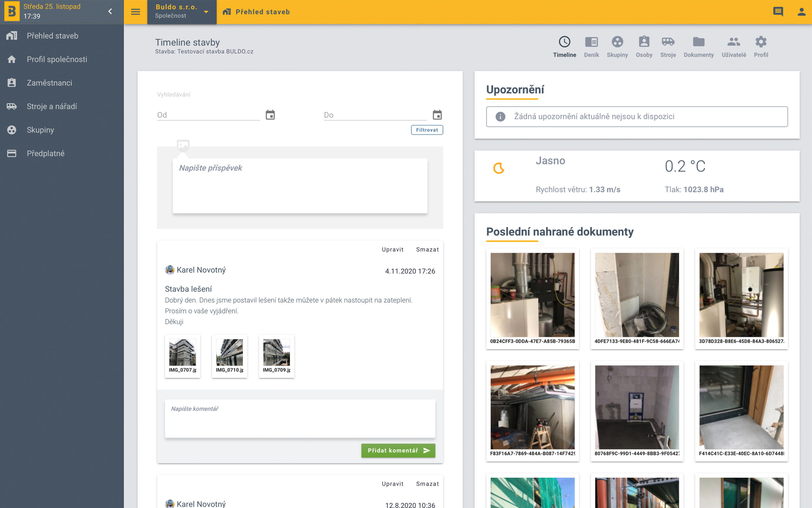The width and height of the screenshot is (812, 508).
Task: Click the Buldo B logo icon
Action: (12, 11)
